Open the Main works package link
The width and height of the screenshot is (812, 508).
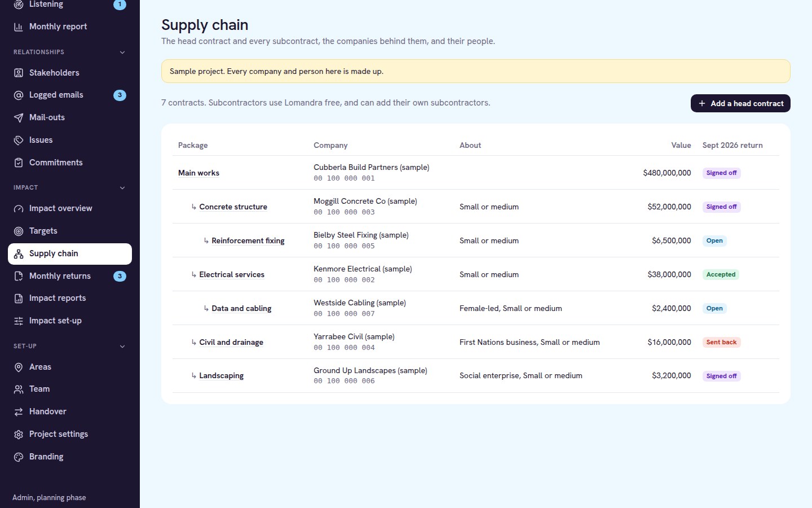click(198, 173)
